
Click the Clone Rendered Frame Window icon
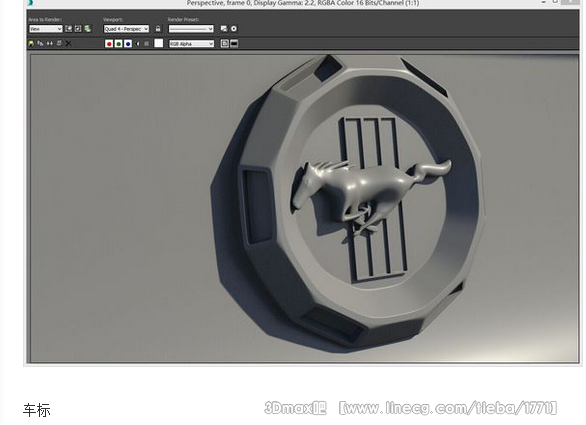coord(50,43)
